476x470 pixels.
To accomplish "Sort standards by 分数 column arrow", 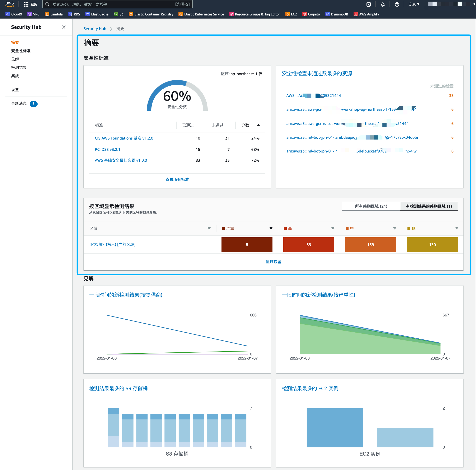I will tap(258, 125).
